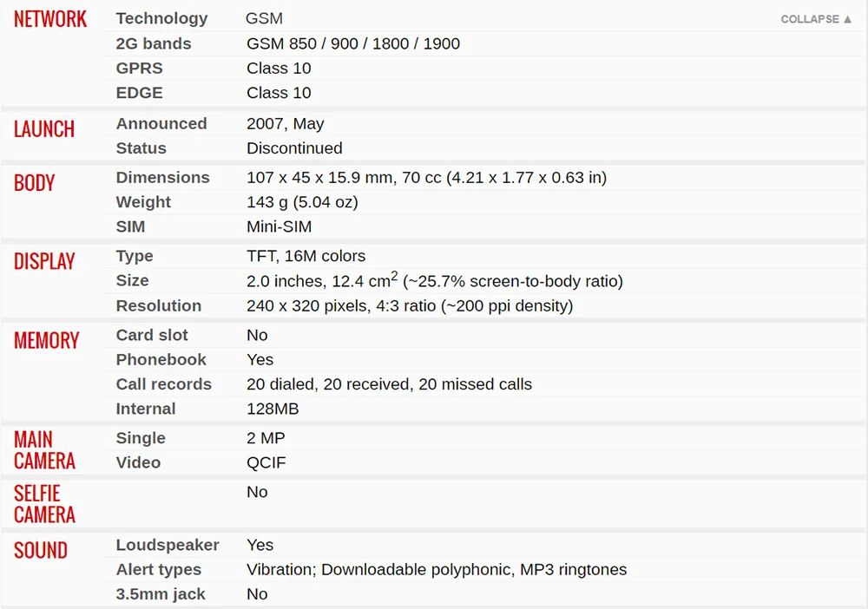Click the Card slot label
Viewport: 868px width, 609px height.
(x=152, y=335)
